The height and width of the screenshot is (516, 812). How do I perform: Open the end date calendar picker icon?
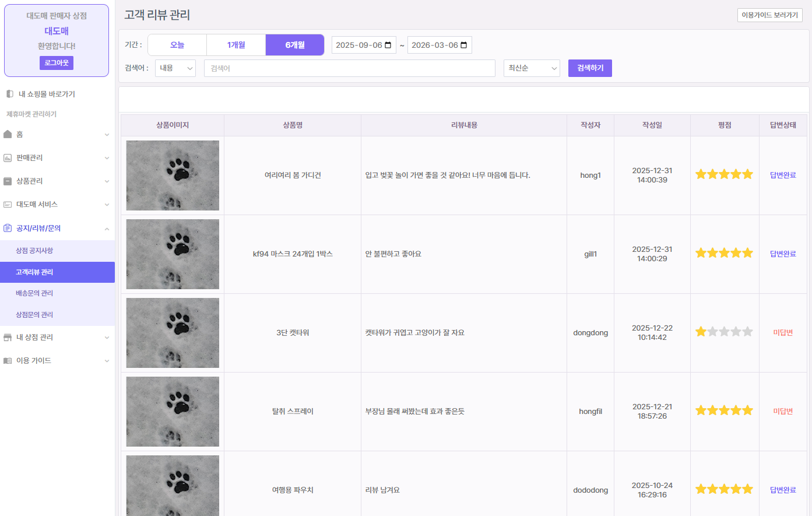click(464, 45)
